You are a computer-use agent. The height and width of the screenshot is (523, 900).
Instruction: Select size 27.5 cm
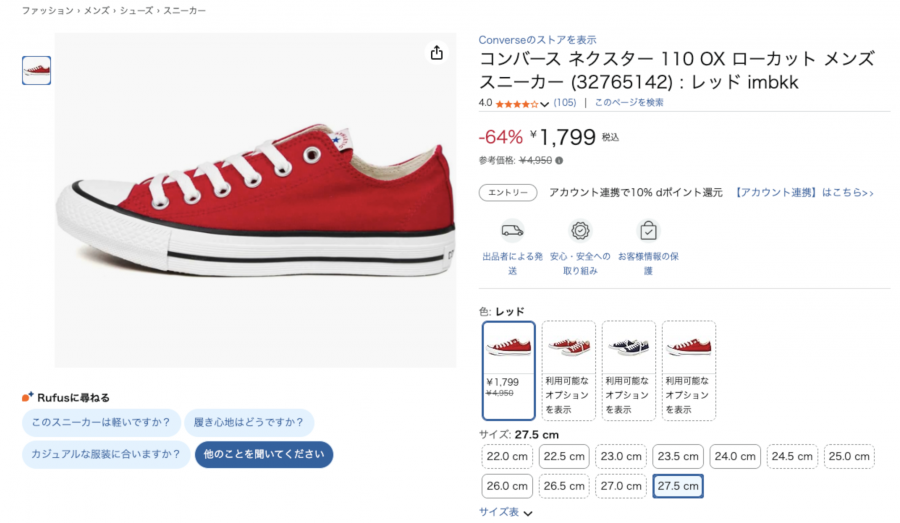tap(678, 486)
